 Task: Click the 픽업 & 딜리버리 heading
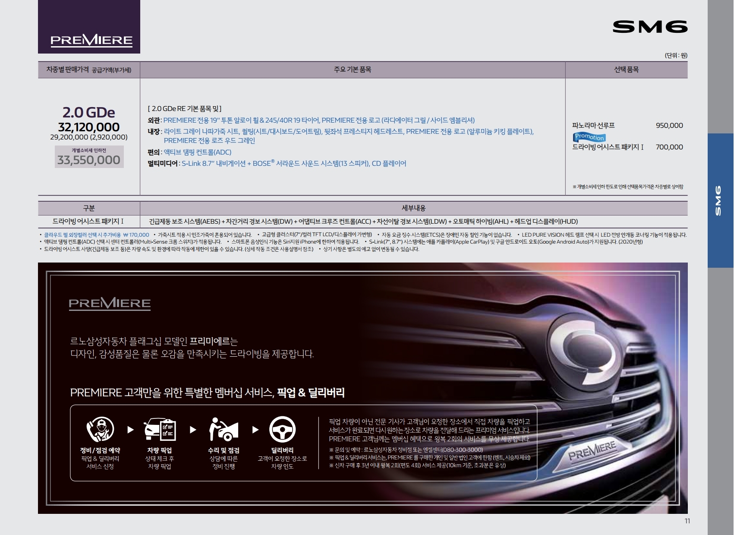point(311,393)
